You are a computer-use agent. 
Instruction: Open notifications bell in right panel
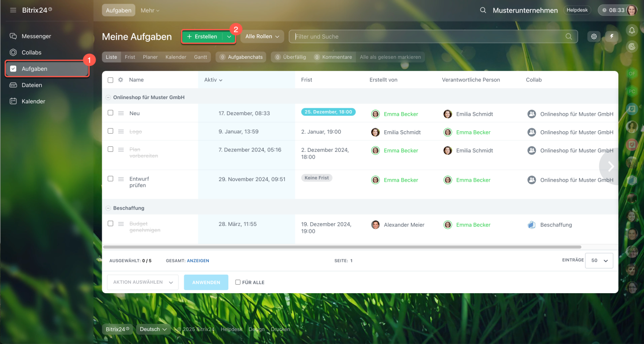(632, 31)
